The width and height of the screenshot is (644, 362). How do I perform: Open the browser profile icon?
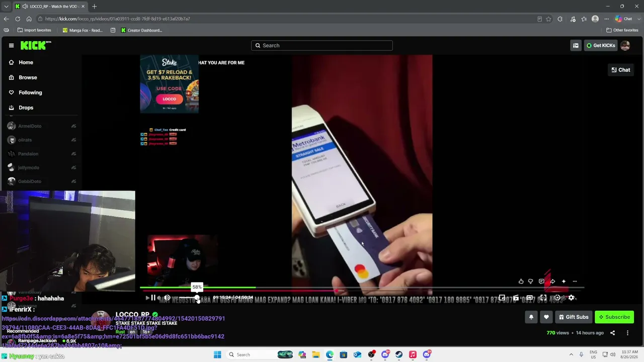click(x=595, y=19)
